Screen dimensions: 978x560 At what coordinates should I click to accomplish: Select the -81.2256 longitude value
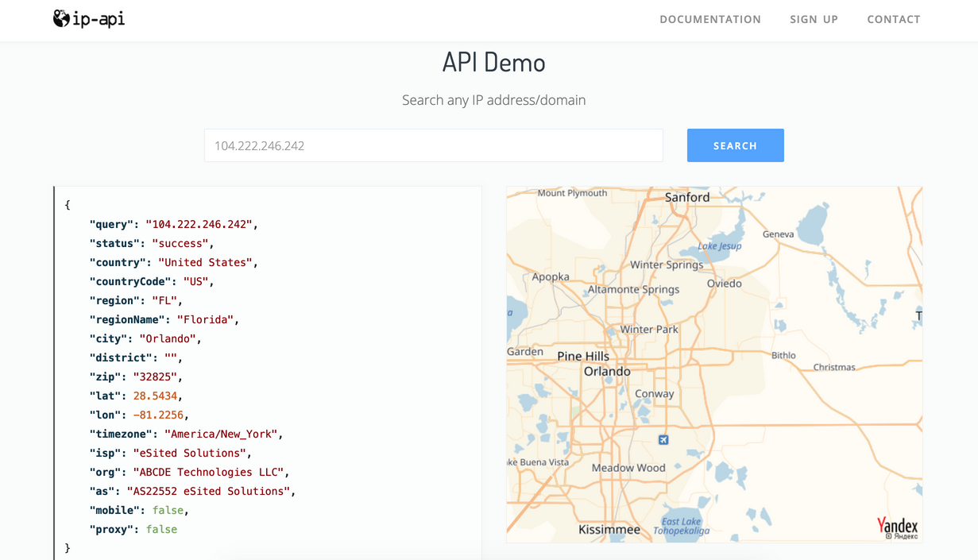158,415
